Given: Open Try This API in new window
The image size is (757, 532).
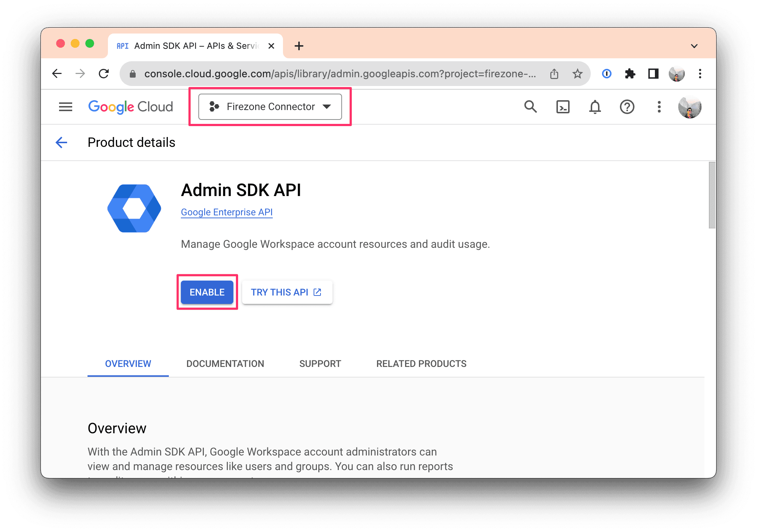Looking at the screenshot, I should click(x=287, y=292).
